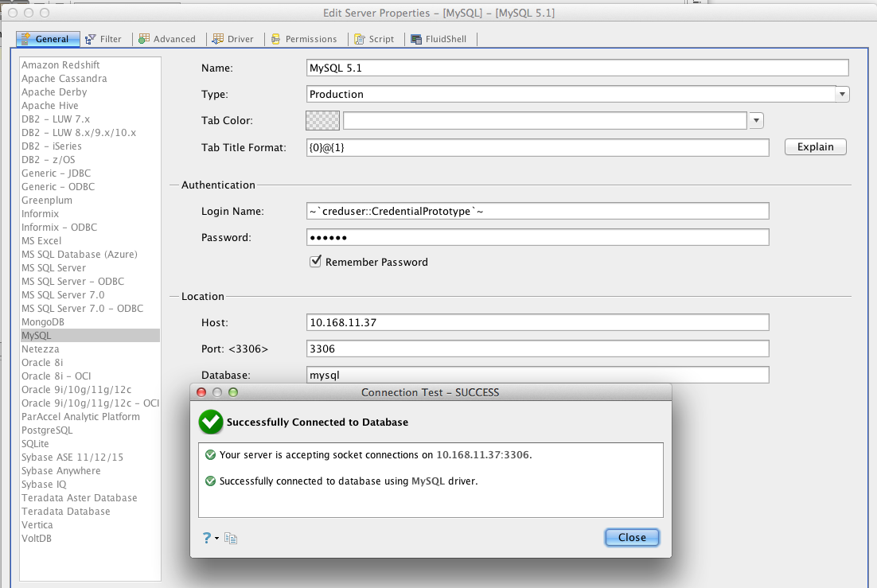
Task: Select Sybase ASE 11/12/15 entry
Action: [72, 457]
